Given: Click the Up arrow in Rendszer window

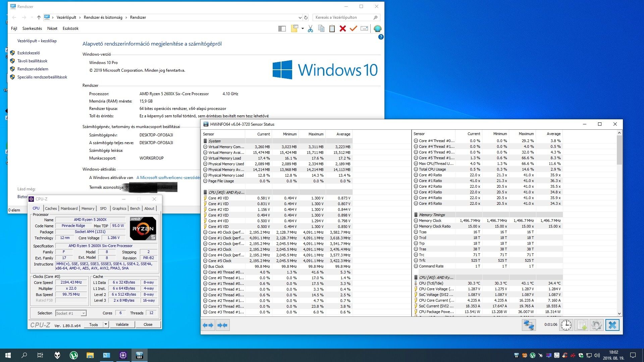Looking at the screenshot, I should (39, 17).
